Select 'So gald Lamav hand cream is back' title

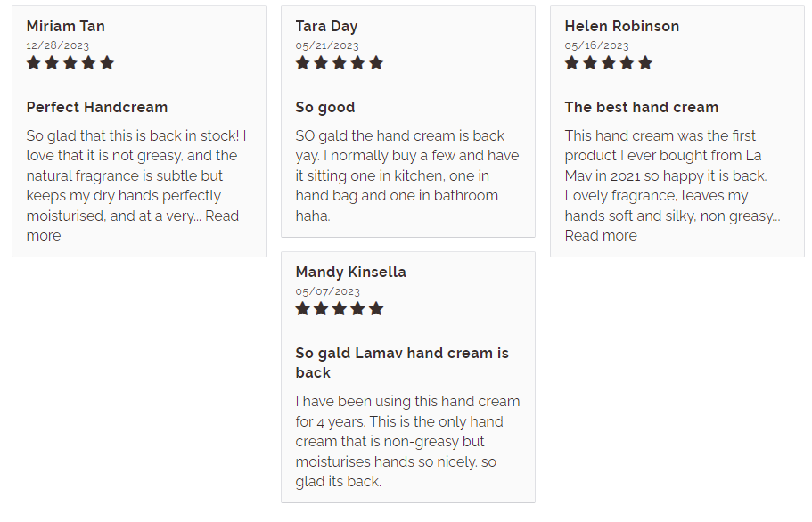pos(402,363)
